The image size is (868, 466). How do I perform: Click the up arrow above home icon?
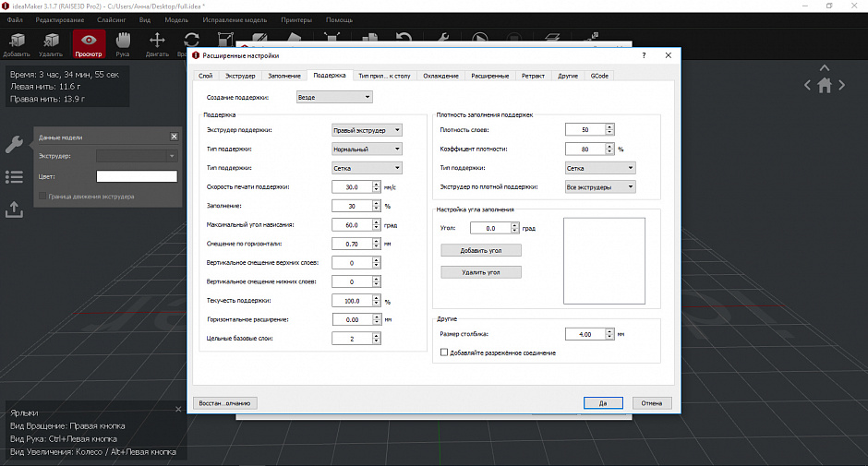(x=825, y=68)
